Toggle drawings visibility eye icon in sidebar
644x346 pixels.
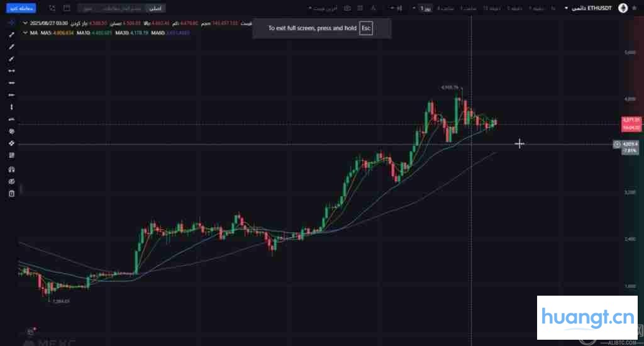click(x=11, y=181)
